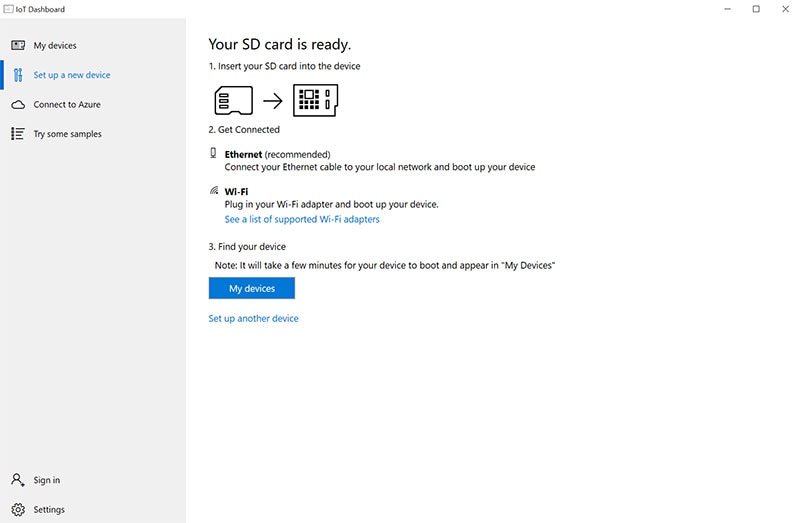This screenshot has height=523, width=800.
Task: Click the Settings gear icon
Action: coord(18,509)
